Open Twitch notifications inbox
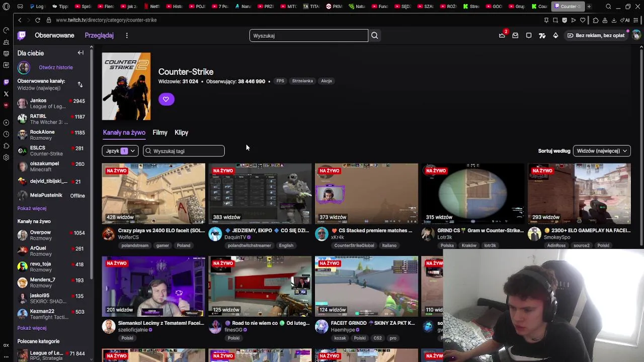The width and height of the screenshot is (644, 362). 515,35
